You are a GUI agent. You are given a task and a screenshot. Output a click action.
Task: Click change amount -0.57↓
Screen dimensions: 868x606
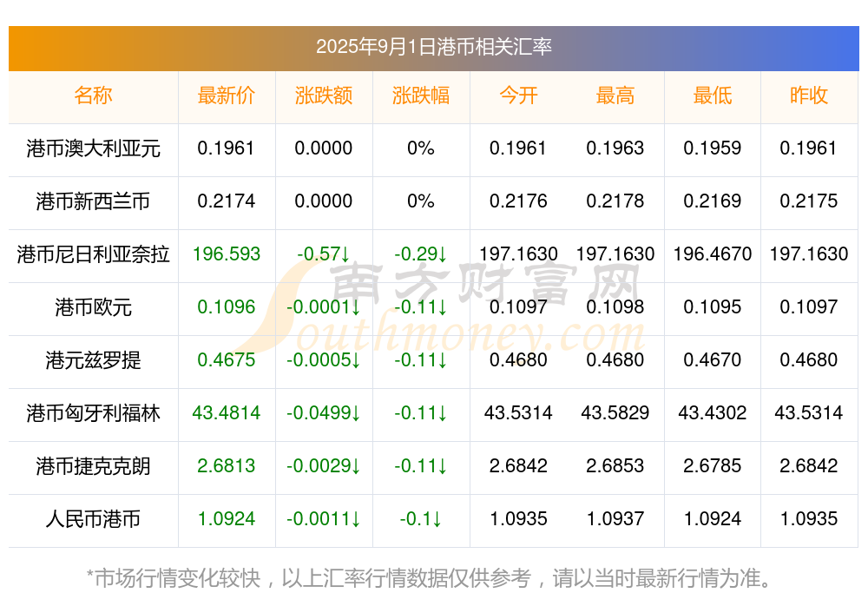tap(323, 254)
